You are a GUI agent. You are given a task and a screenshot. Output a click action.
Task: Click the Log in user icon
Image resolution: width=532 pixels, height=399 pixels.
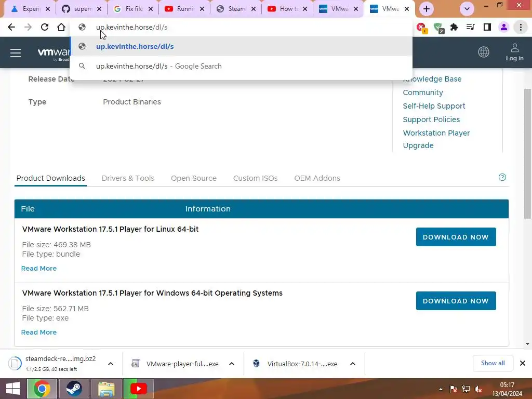(x=515, y=52)
